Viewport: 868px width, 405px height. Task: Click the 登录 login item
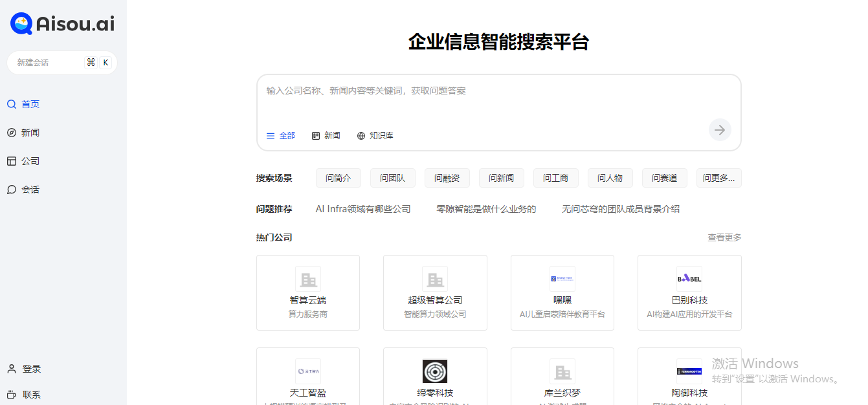click(24, 369)
